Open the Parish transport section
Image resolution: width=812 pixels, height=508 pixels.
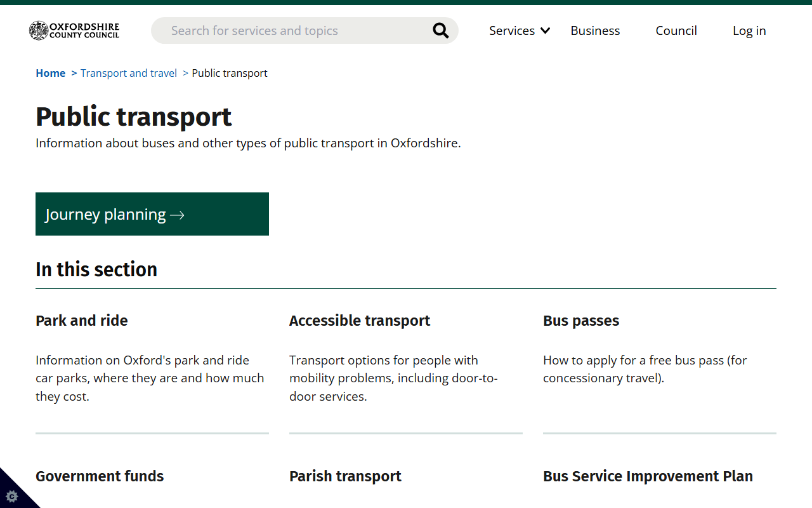[x=345, y=476]
